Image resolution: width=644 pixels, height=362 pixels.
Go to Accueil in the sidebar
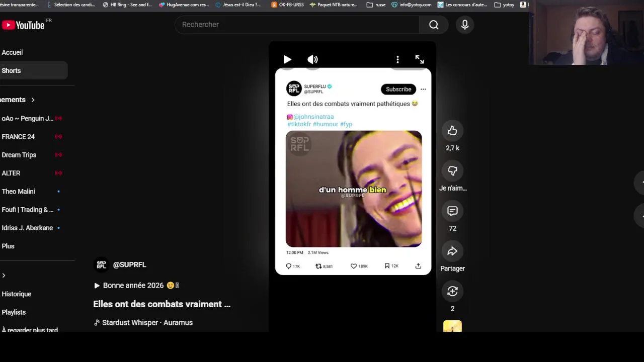coord(12,52)
